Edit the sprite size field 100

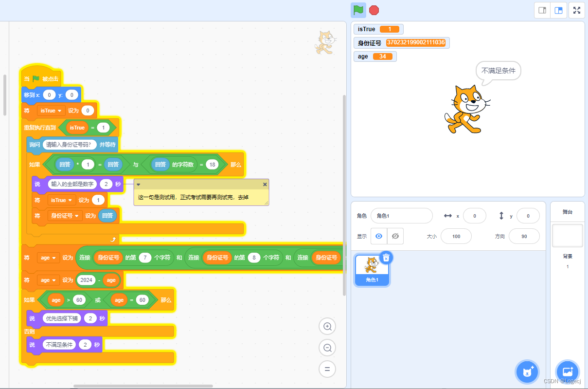point(456,236)
